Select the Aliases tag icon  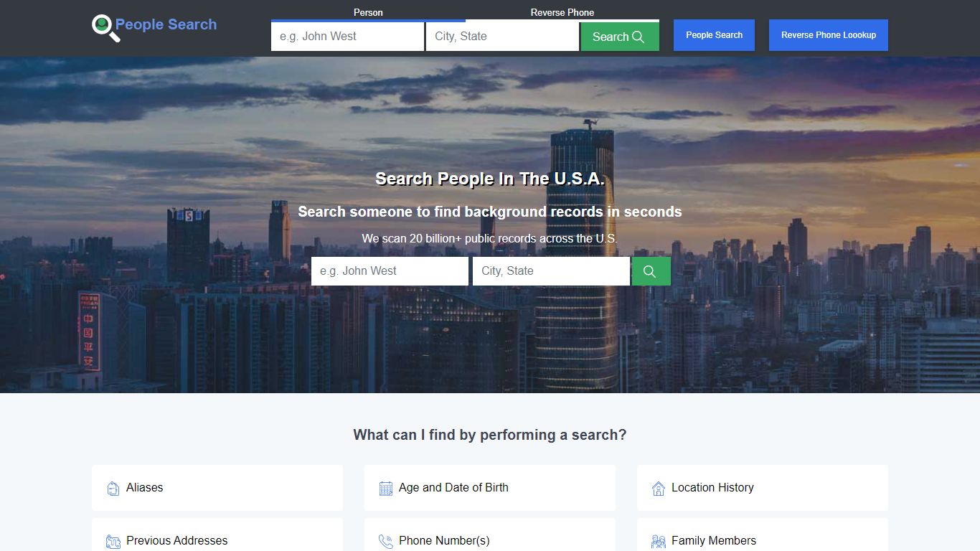click(113, 488)
